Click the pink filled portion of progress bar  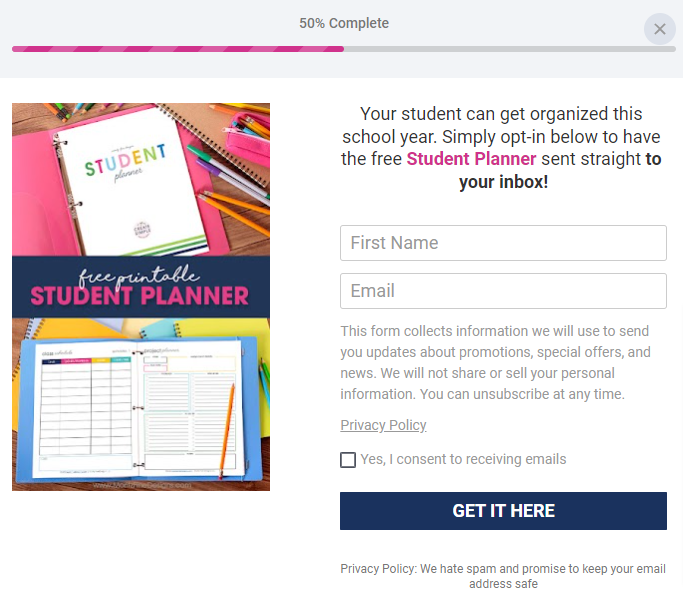[178, 49]
